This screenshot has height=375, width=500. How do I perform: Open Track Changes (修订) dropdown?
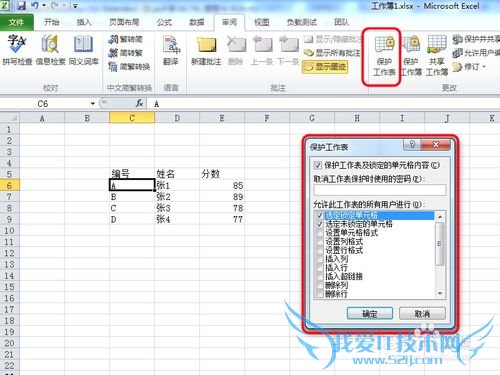tap(469, 67)
